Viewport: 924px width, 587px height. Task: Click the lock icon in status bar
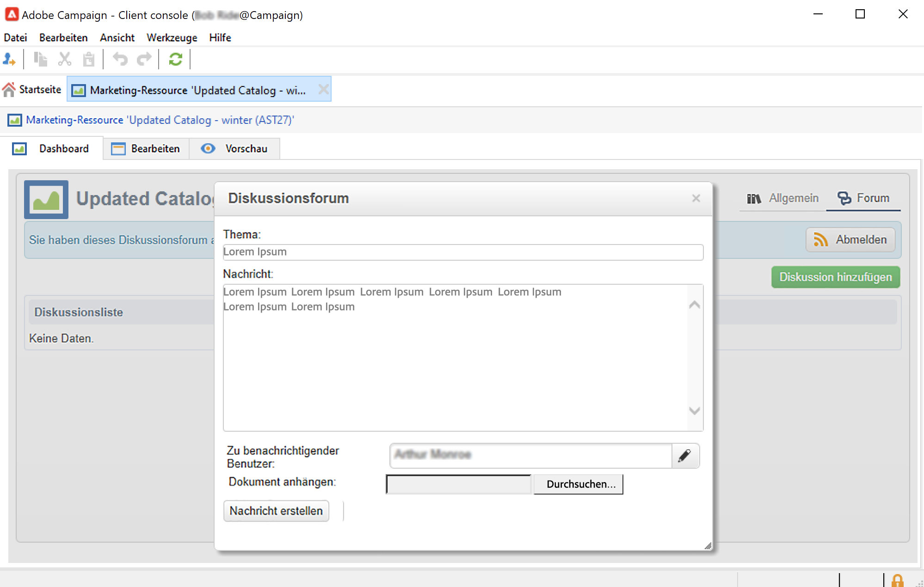[897, 580]
